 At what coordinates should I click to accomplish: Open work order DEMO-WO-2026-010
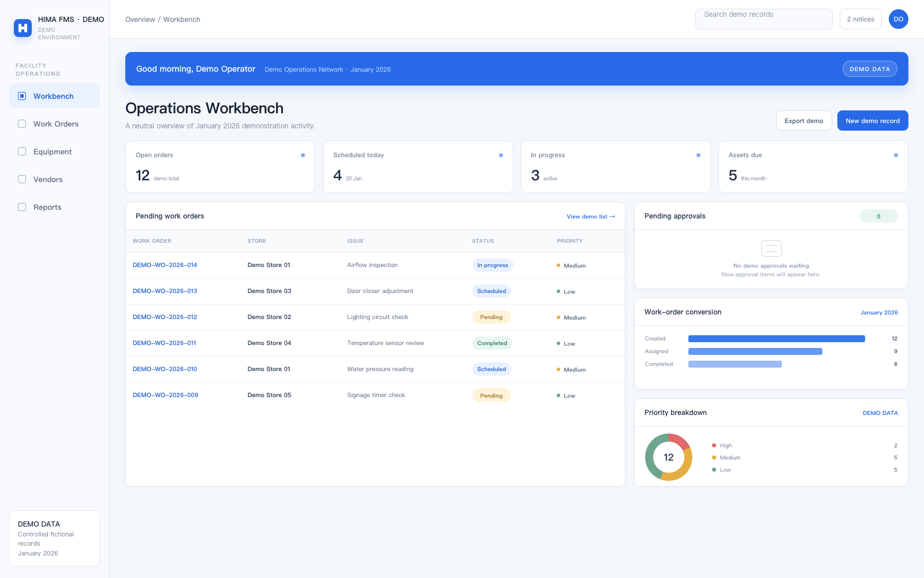[x=165, y=369]
